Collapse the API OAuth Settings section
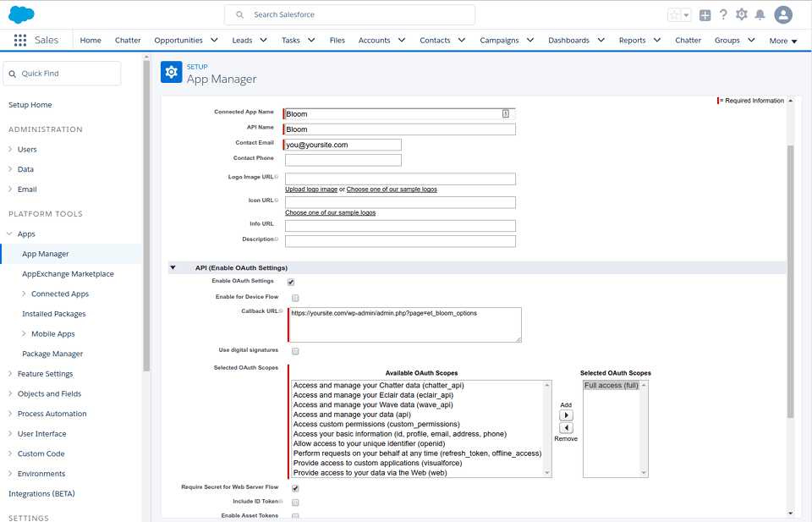Viewport: 812px width, 522px height. (x=173, y=267)
